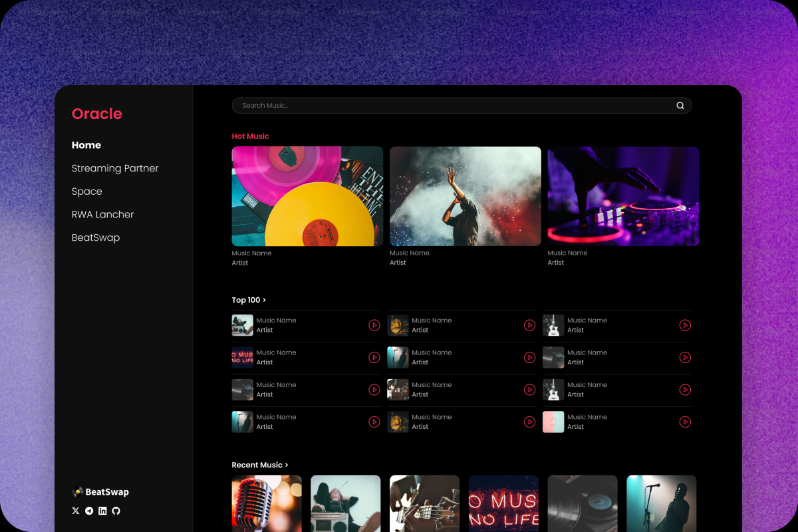Open RWA Lancher page
The width and height of the screenshot is (798, 532).
[x=103, y=215]
